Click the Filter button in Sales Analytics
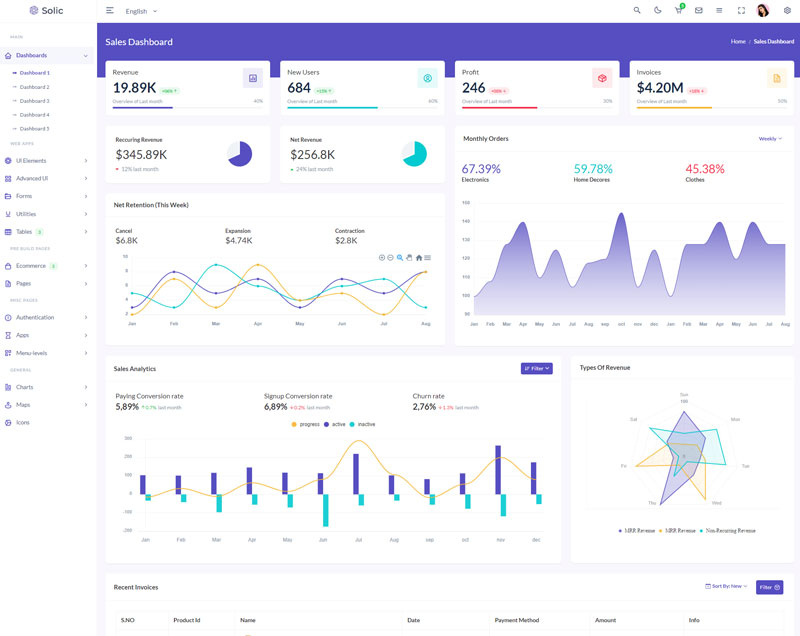 (x=536, y=368)
